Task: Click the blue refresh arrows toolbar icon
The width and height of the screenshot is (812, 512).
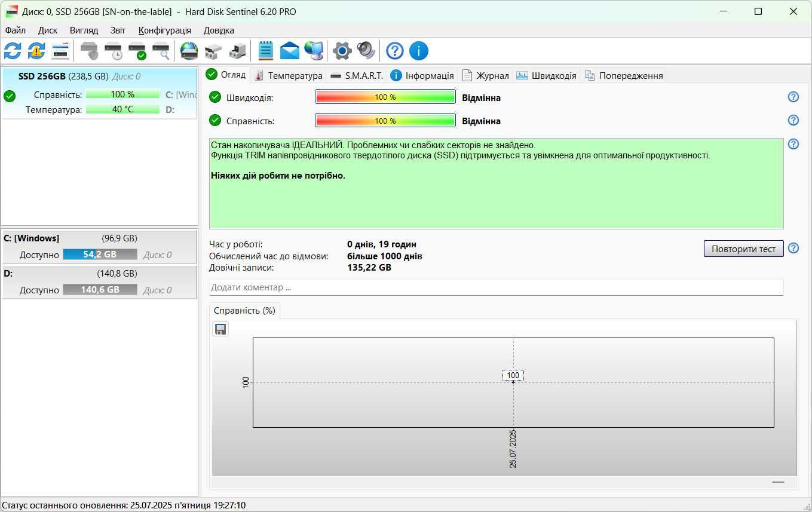Action: point(13,51)
